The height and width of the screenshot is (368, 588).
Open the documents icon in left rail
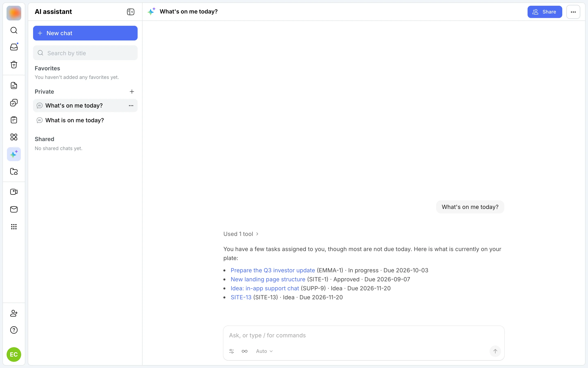pyautogui.click(x=14, y=85)
